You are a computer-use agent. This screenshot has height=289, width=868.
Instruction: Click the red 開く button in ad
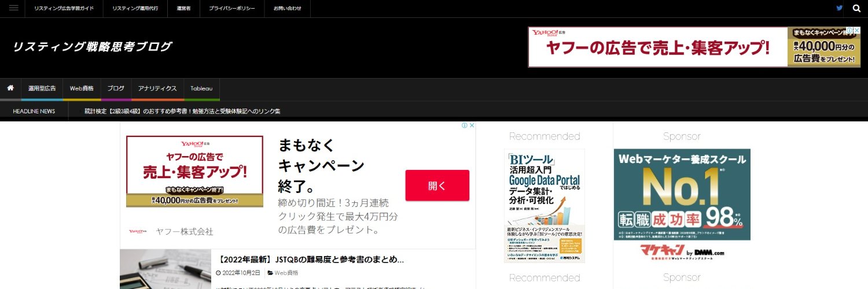[437, 186]
